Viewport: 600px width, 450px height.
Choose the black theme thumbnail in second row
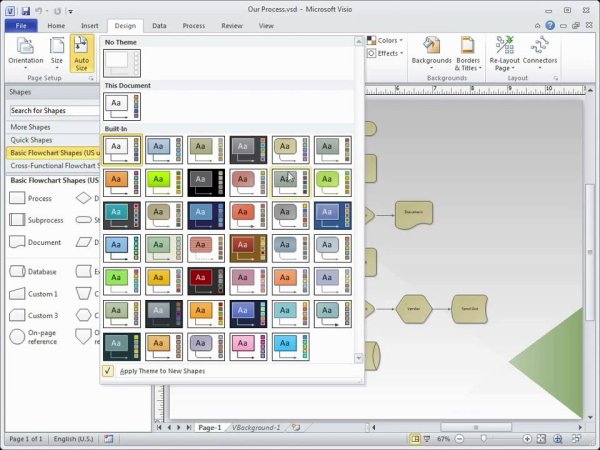pos(206,183)
